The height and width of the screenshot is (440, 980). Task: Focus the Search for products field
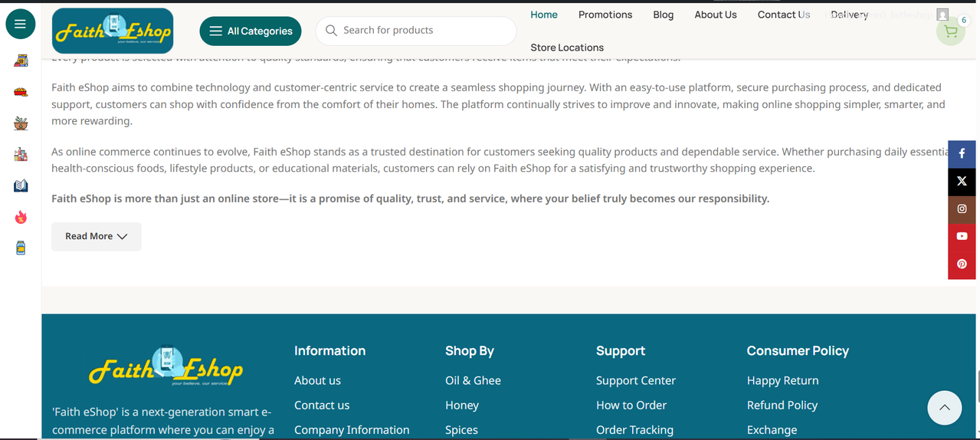pyautogui.click(x=416, y=31)
